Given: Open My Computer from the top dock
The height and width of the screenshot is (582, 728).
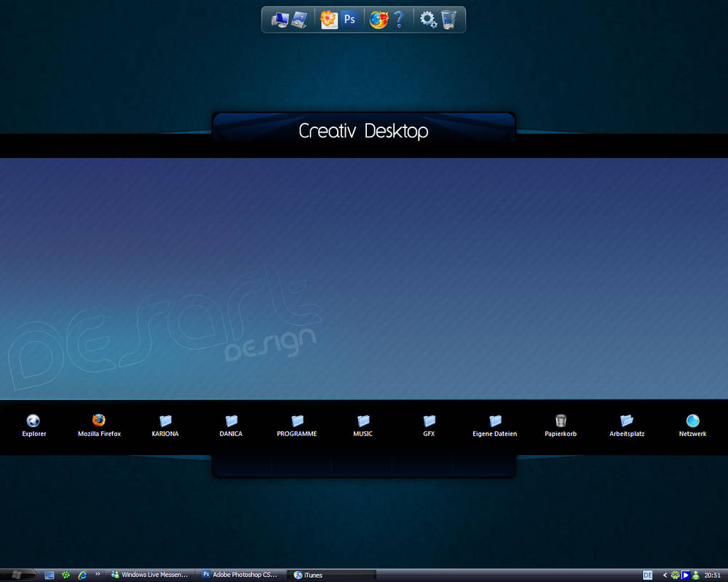Looking at the screenshot, I should click(280, 20).
